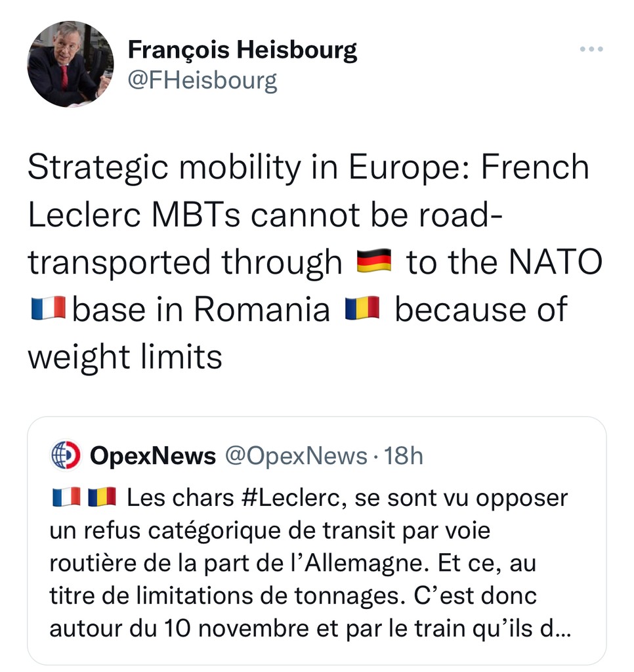The width and height of the screenshot is (634, 672).
Task: Open the three-dot more options menu
Action: pos(591,49)
